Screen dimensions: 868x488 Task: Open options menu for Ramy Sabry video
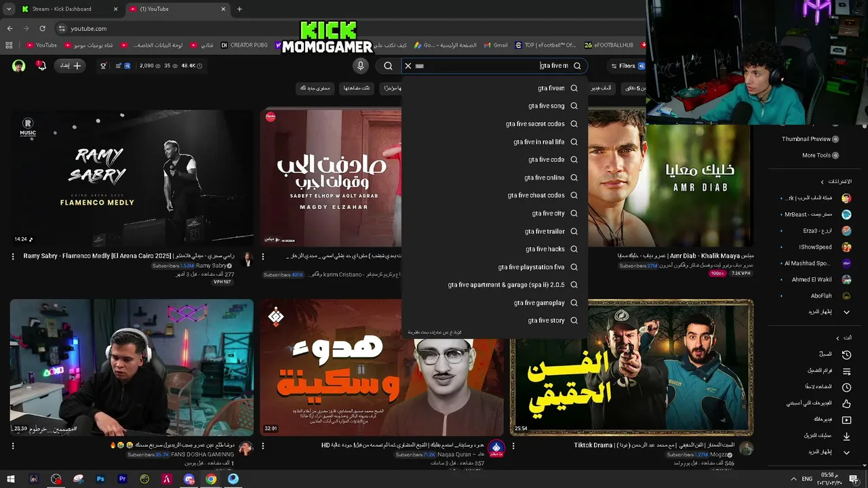(x=13, y=256)
